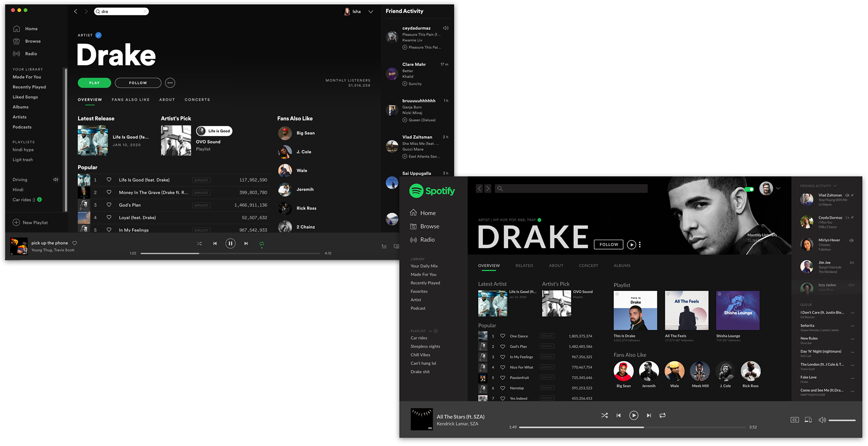Like the now playing song pick up the phone

click(75, 243)
